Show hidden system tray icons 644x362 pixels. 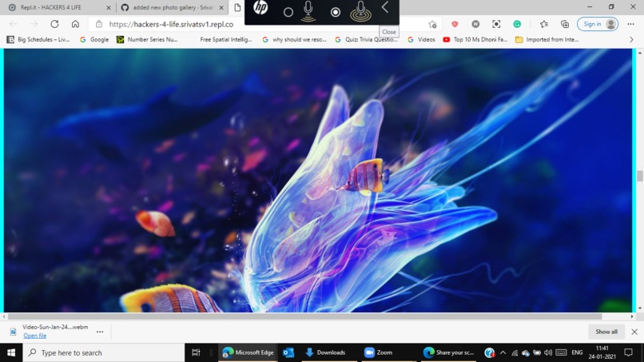coord(503,352)
